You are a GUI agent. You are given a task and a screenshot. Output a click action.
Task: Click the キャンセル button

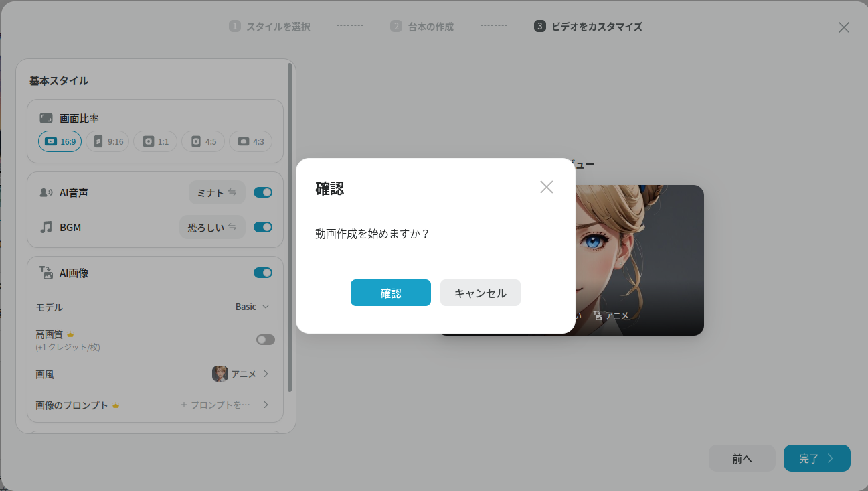click(x=480, y=293)
